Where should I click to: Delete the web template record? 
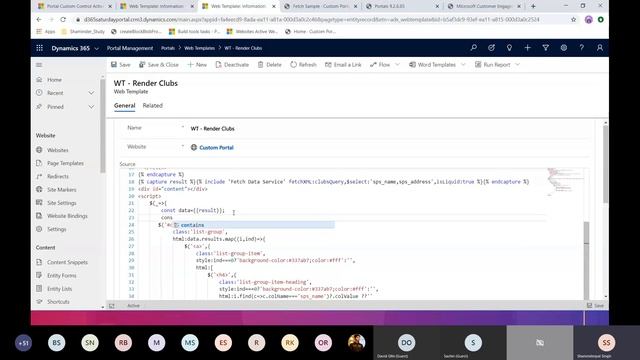click(x=270, y=64)
